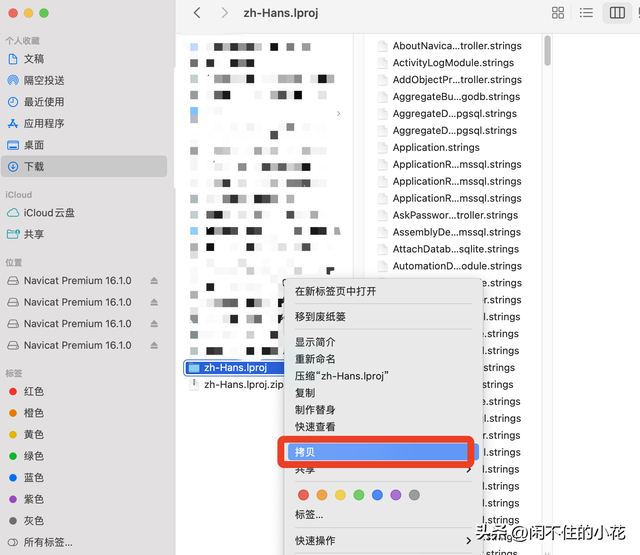Screen dimensions: 640x555
Task: Click the file list scrollbar thumb
Action: (x=547, y=50)
